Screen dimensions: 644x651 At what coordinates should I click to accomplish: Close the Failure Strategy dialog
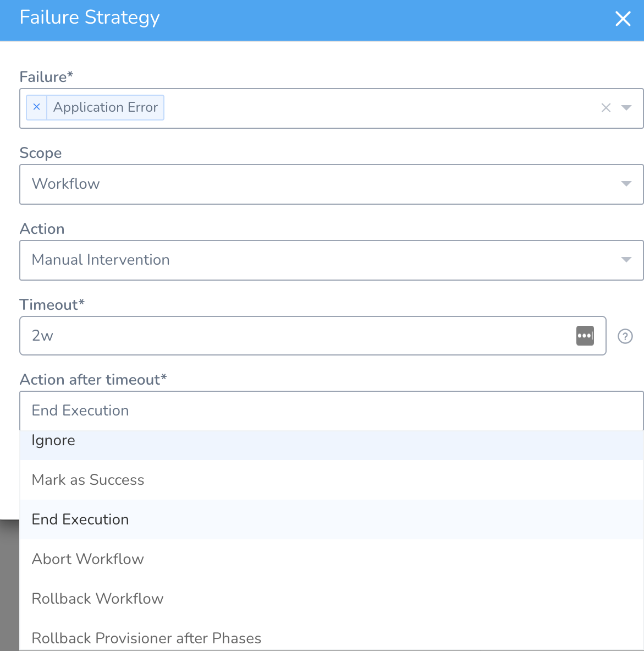click(623, 19)
